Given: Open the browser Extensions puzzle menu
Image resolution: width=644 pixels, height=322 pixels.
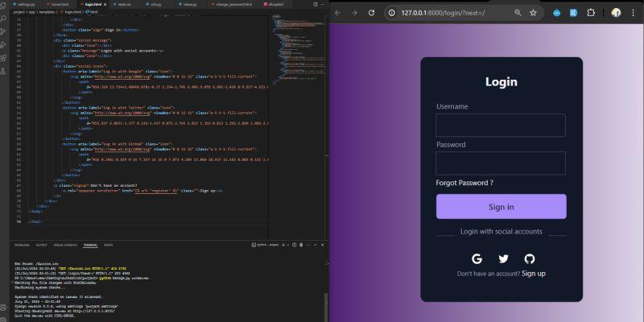Looking at the screenshot, I should (x=591, y=13).
